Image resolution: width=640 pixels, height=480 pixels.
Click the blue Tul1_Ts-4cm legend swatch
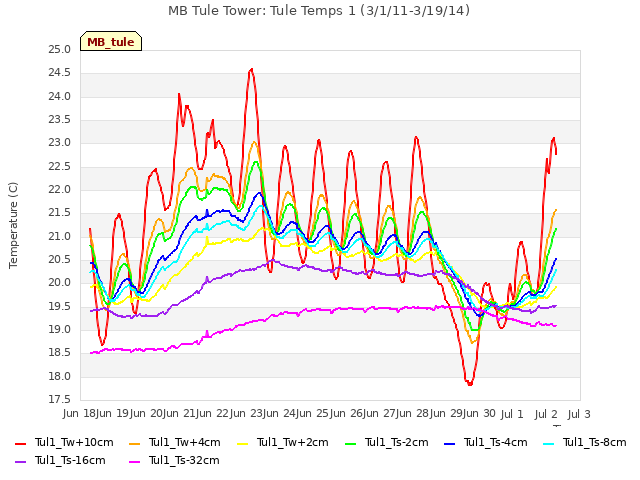click(449, 443)
